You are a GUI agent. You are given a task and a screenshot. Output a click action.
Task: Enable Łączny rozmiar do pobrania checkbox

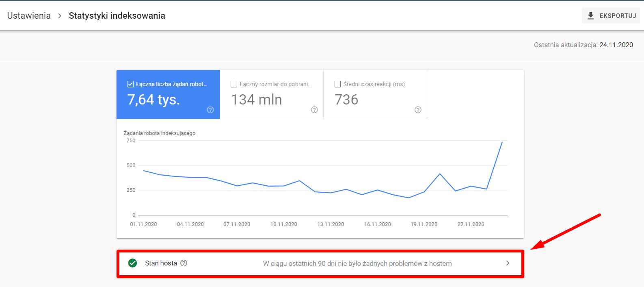(234, 84)
